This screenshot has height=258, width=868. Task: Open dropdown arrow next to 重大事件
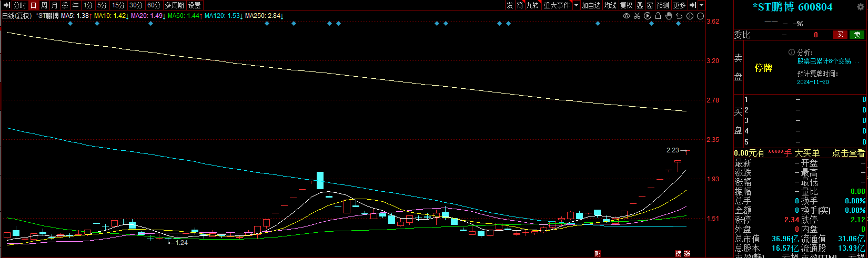pyautogui.click(x=576, y=5)
